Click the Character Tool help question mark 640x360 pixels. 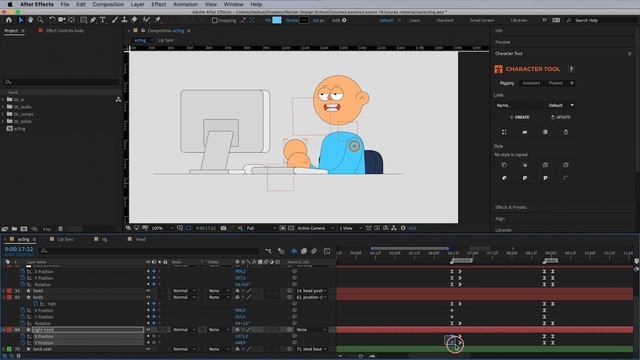coord(571,69)
